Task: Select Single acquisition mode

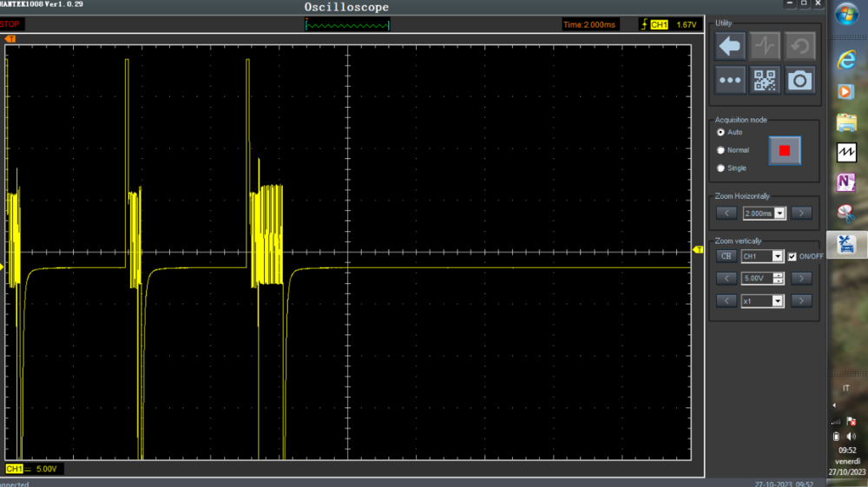Action: [x=720, y=168]
